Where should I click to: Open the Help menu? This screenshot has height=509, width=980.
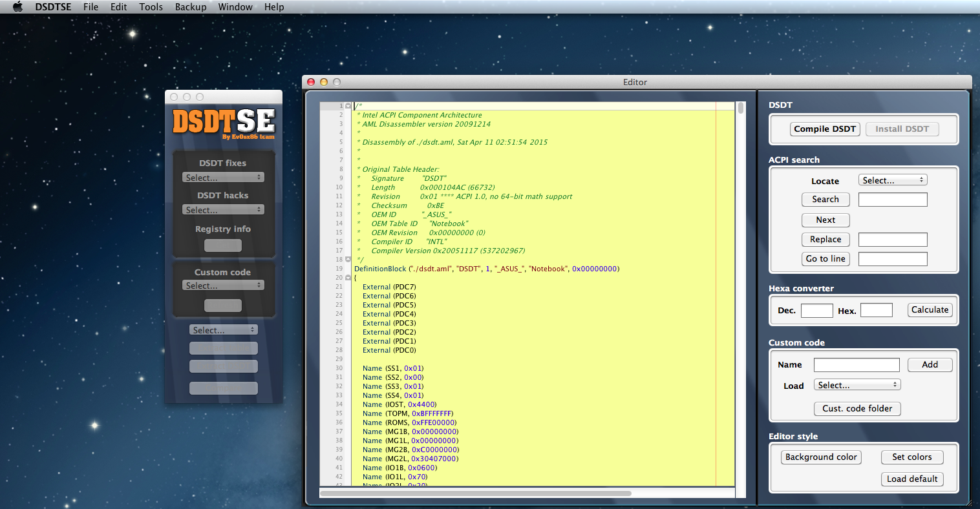click(x=274, y=6)
